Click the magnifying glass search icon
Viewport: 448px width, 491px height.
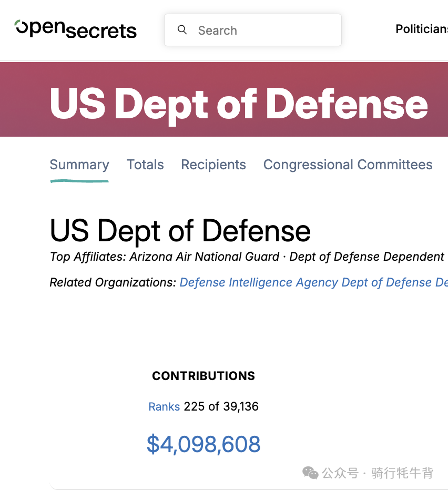182,30
